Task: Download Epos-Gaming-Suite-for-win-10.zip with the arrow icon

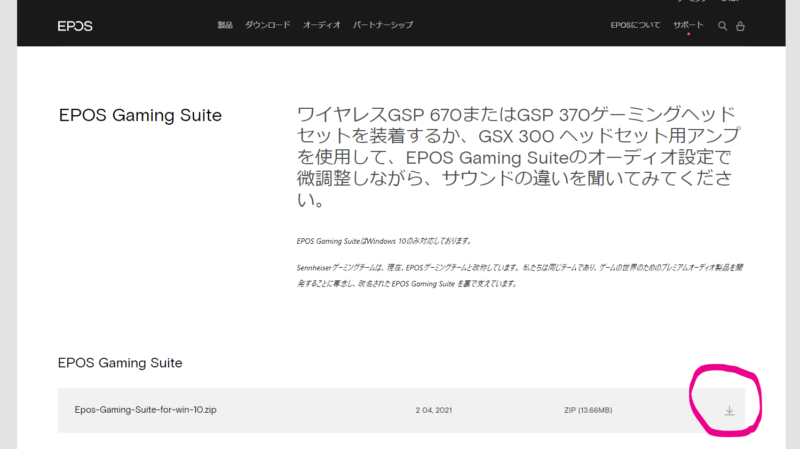Action: [x=730, y=411]
